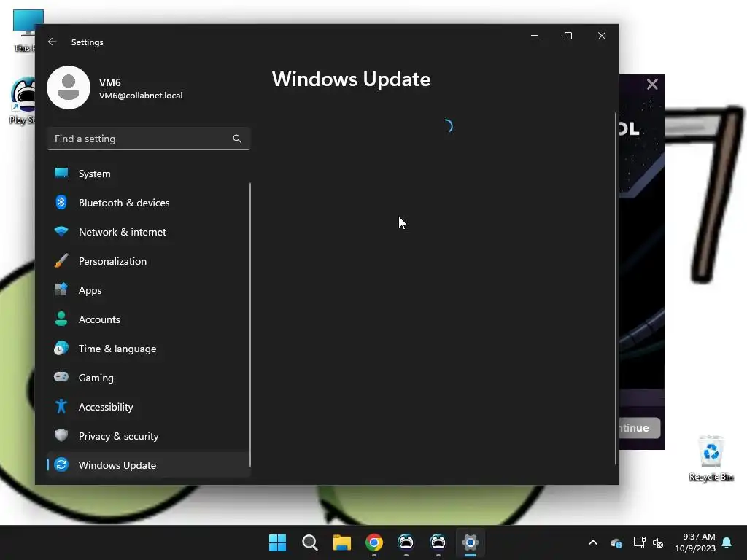Select Apps in the sidebar

coord(148,290)
